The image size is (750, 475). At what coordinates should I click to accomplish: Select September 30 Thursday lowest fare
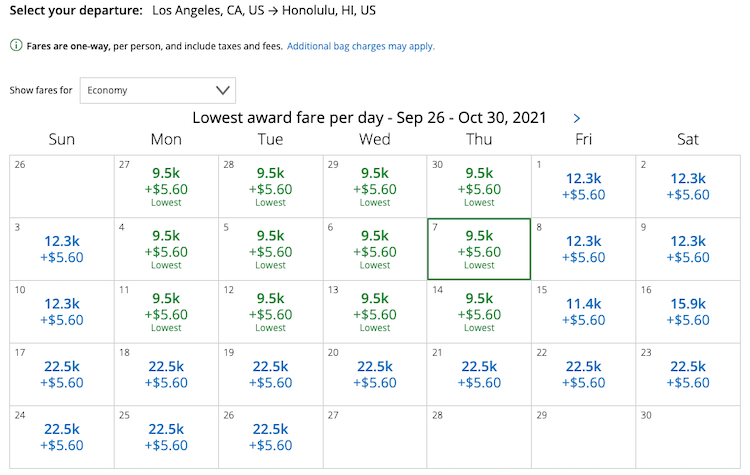coord(479,187)
